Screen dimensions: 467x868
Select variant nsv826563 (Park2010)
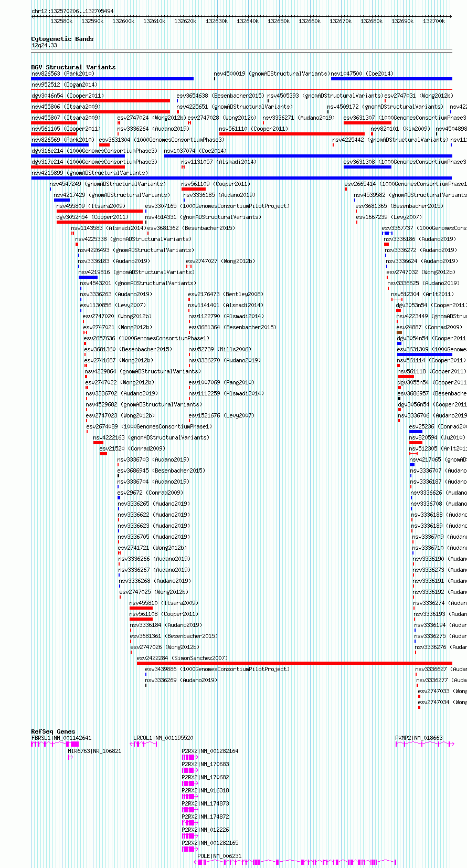(x=62, y=74)
